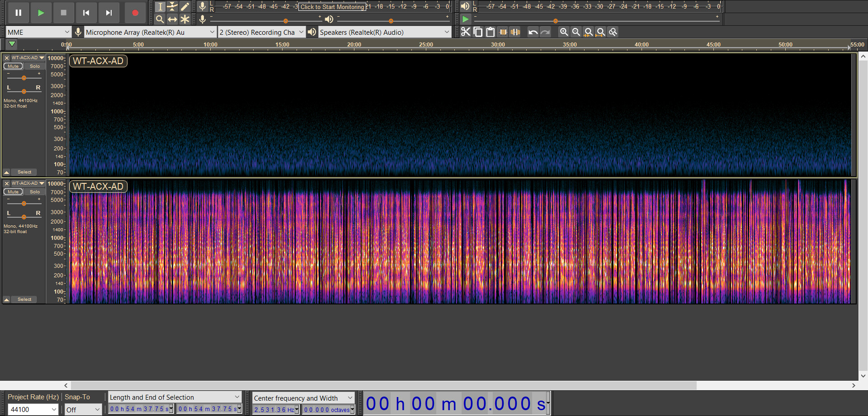The height and width of the screenshot is (416, 868).
Task: Open the Microphone Array recording device dropdown
Action: [x=150, y=32]
